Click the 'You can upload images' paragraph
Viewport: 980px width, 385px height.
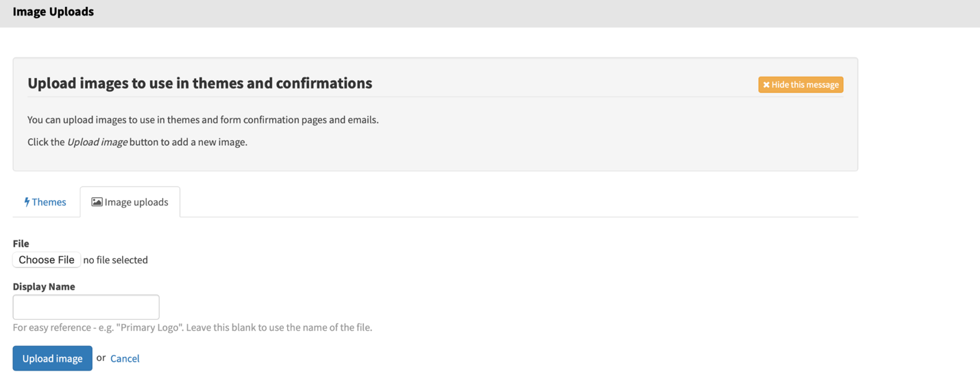point(203,120)
